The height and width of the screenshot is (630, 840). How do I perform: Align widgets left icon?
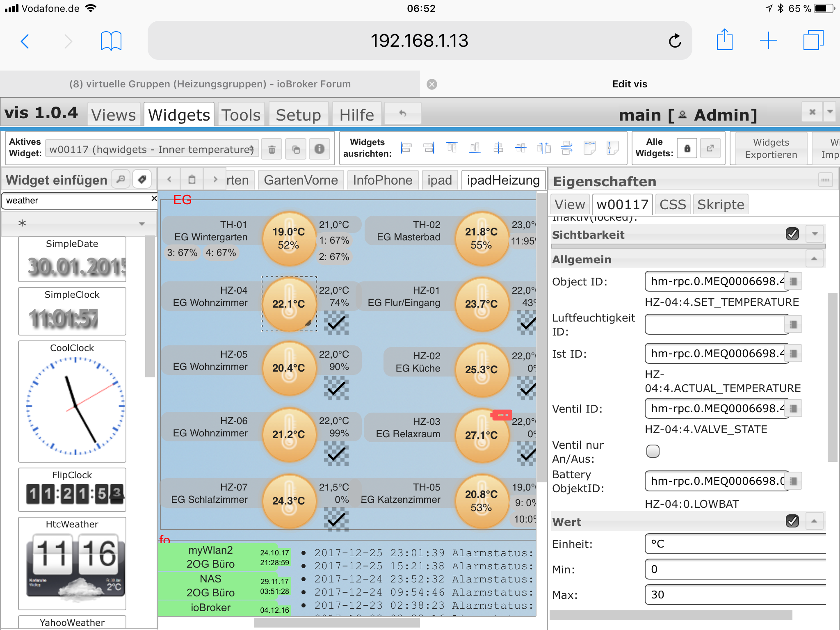(406, 148)
